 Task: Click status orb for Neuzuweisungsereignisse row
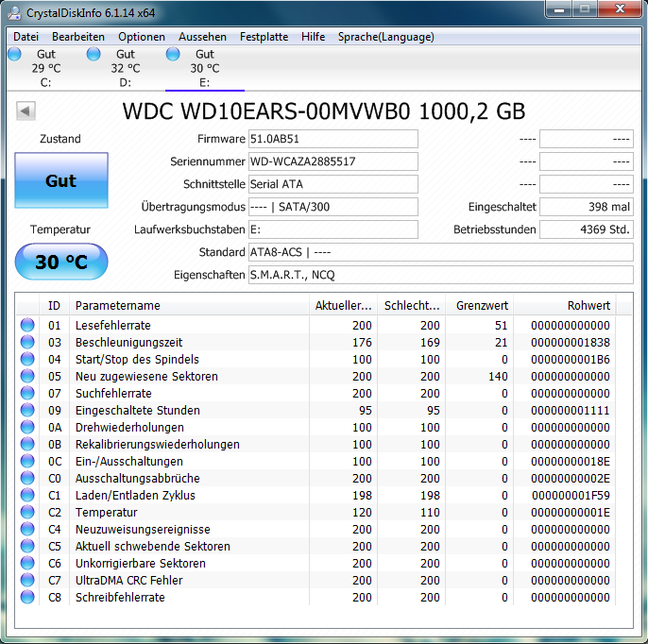[27, 529]
